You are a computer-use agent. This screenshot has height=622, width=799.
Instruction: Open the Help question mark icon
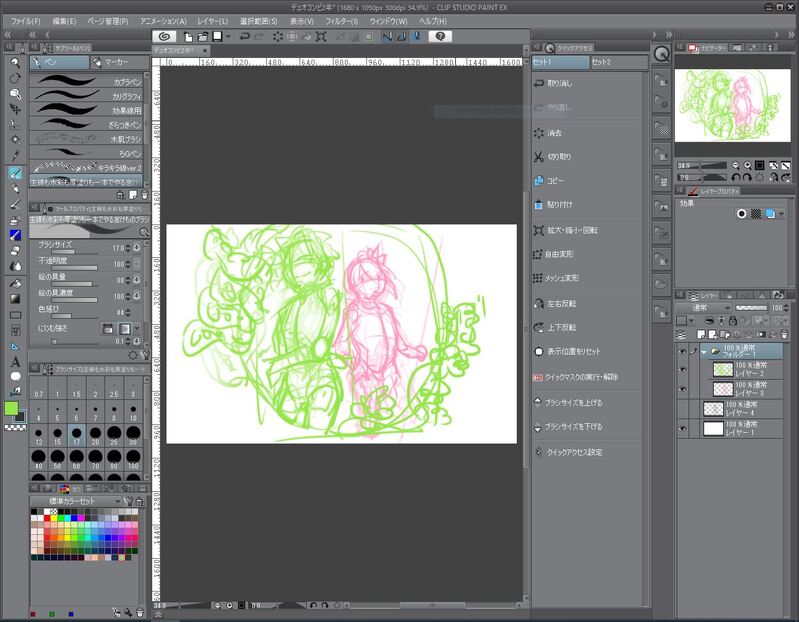pyautogui.click(x=440, y=36)
